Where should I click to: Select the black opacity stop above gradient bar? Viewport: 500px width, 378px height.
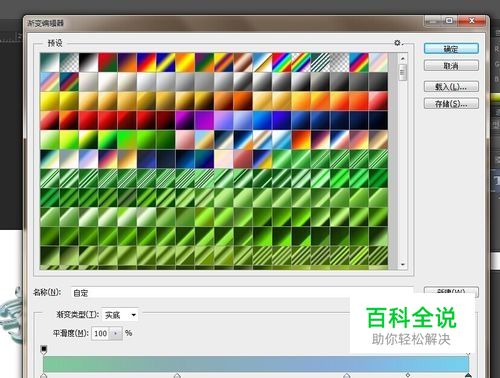44,349
